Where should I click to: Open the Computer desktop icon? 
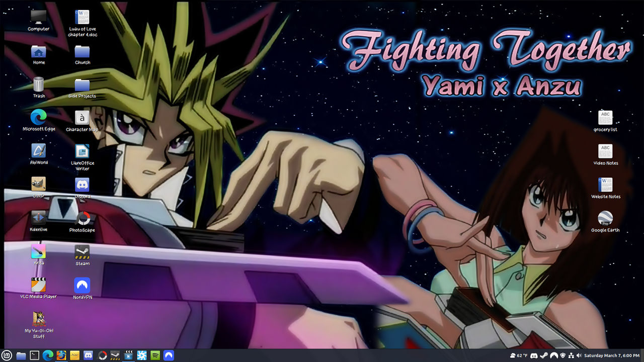coord(39,21)
